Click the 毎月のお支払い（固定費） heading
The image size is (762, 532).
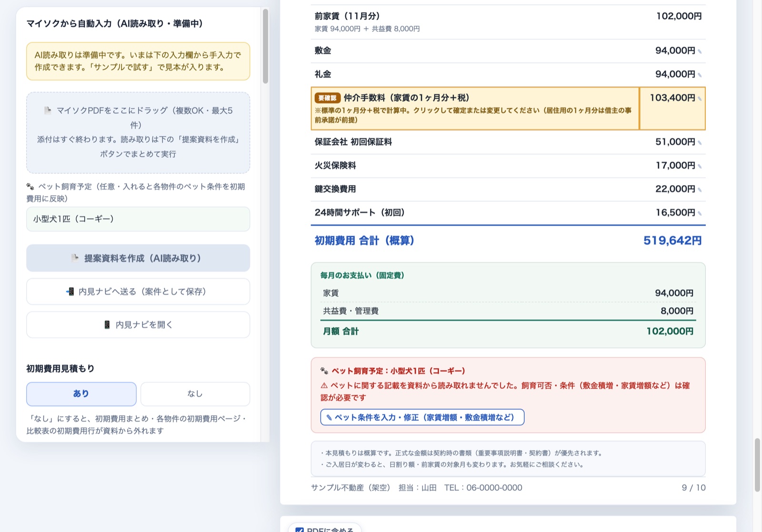tap(362, 275)
